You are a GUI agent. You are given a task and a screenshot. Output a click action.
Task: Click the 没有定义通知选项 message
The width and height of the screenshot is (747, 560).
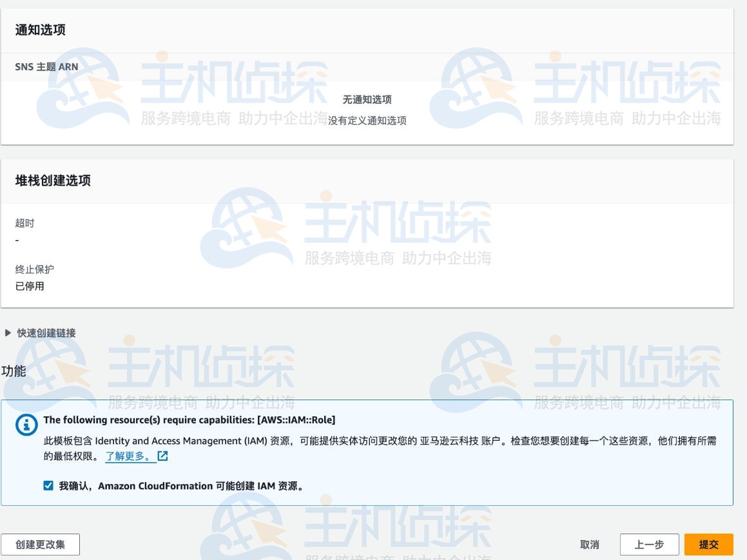coord(367,121)
